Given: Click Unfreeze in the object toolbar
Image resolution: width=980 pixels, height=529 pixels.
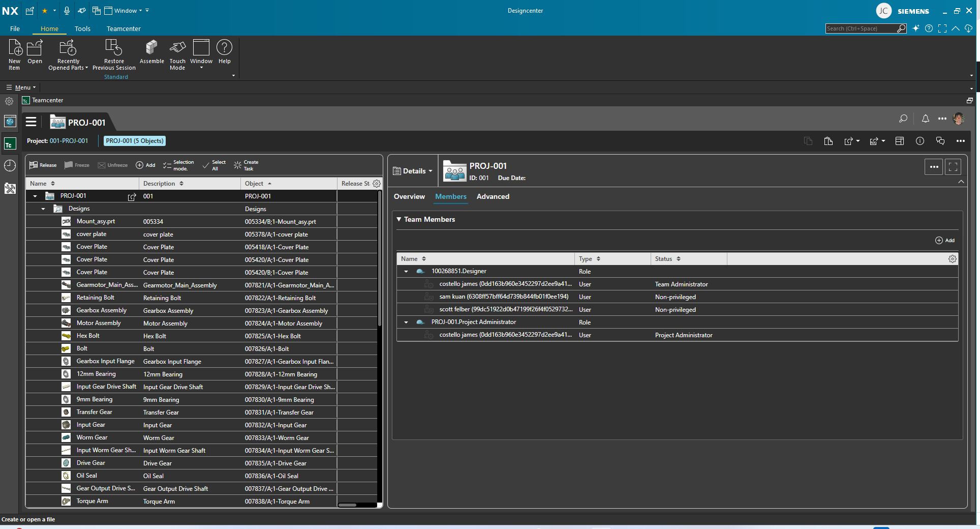Looking at the screenshot, I should click(113, 165).
